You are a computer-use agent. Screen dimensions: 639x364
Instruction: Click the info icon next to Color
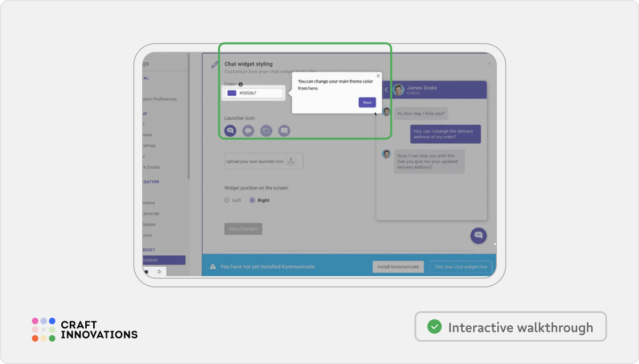241,84
